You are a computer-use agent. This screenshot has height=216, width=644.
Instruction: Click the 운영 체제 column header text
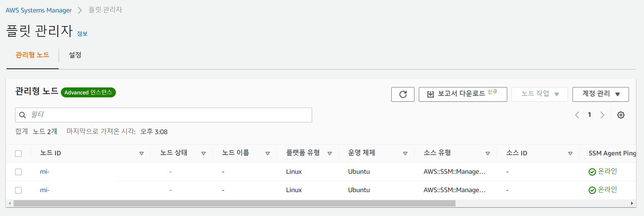pyautogui.click(x=362, y=153)
